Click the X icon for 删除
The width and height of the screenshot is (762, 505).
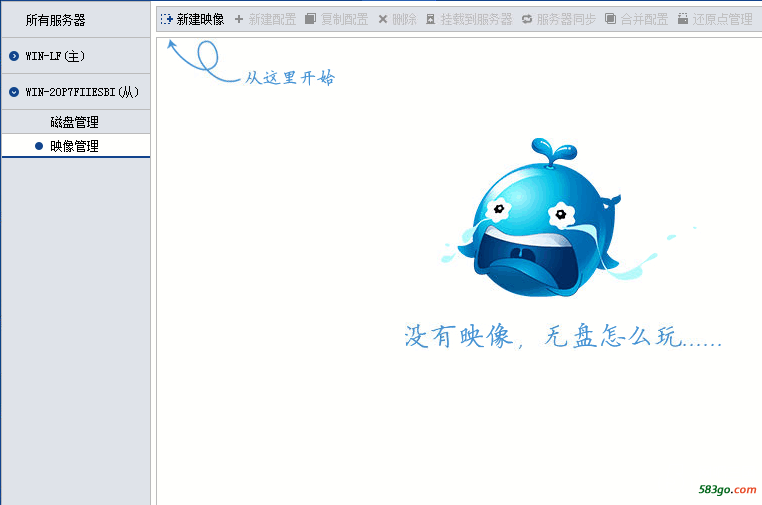click(382, 19)
